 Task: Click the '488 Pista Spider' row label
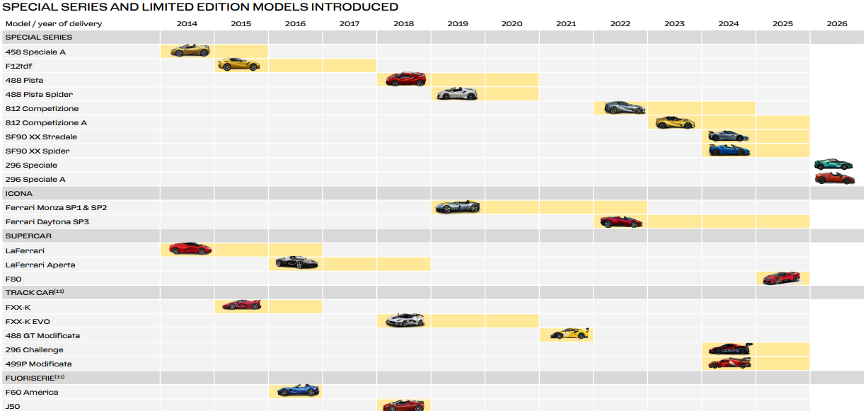click(x=39, y=94)
